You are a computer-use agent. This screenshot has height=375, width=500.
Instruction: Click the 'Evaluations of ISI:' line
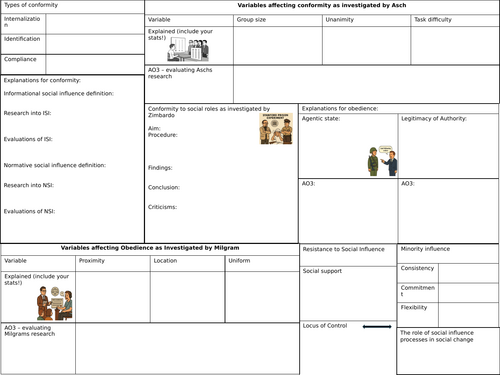[x=28, y=139]
